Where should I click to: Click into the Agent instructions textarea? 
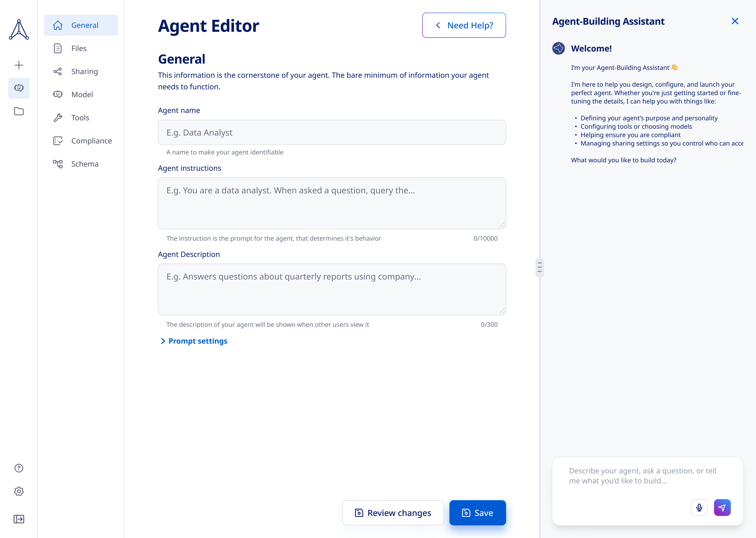pyautogui.click(x=332, y=203)
